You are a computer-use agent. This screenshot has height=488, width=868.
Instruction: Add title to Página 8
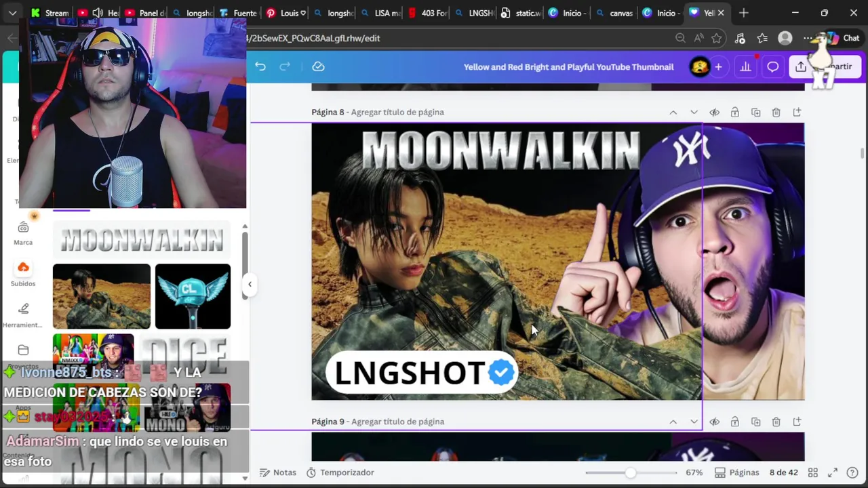point(397,112)
